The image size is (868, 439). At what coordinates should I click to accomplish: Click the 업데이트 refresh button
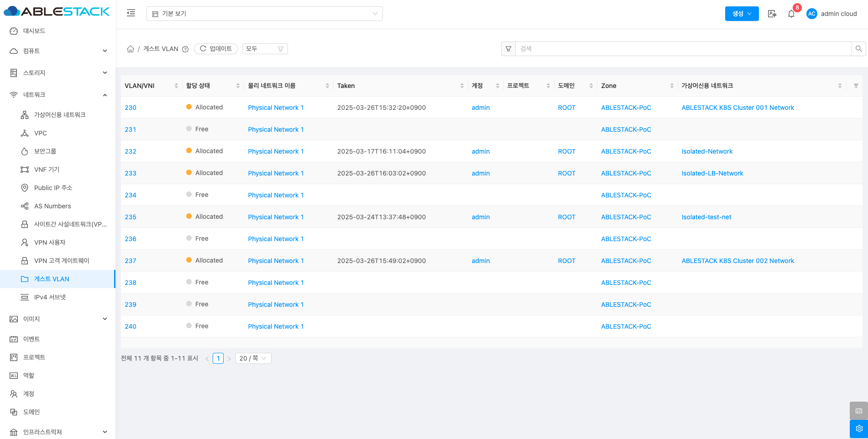tap(216, 49)
